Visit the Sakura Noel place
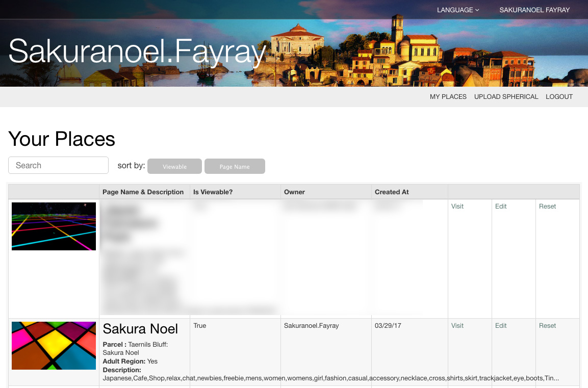The width and height of the screenshot is (588, 388). pos(457,325)
